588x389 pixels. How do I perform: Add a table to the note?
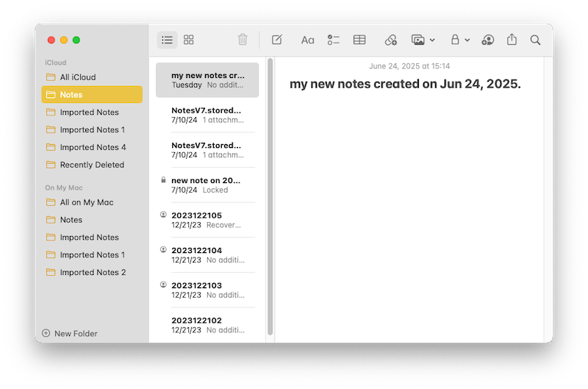tap(359, 40)
